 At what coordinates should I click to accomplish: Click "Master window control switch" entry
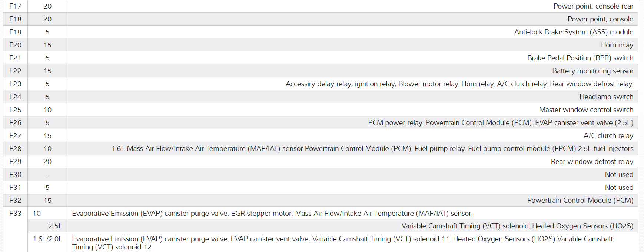coord(586,110)
